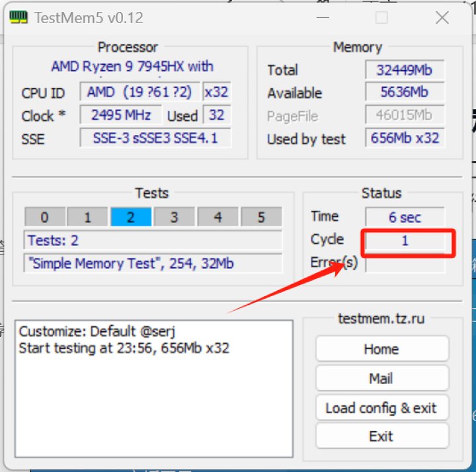Select test block 5
Image resolution: width=476 pixels, height=472 pixels.
click(261, 217)
